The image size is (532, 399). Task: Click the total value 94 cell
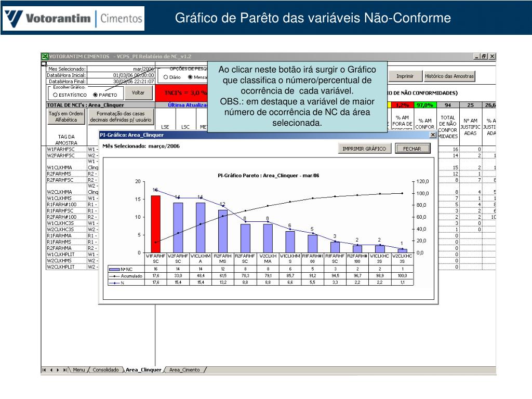pyautogui.click(x=448, y=105)
